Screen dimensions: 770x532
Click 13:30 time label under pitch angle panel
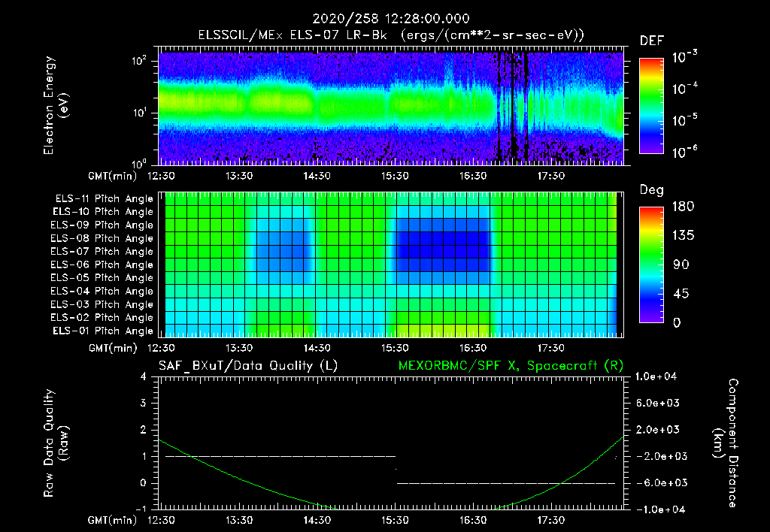239,349
